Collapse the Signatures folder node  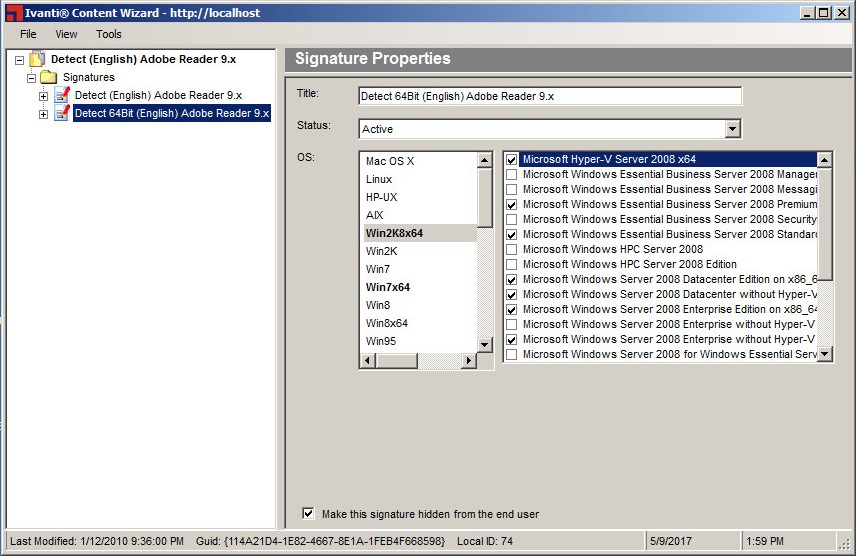(32, 78)
